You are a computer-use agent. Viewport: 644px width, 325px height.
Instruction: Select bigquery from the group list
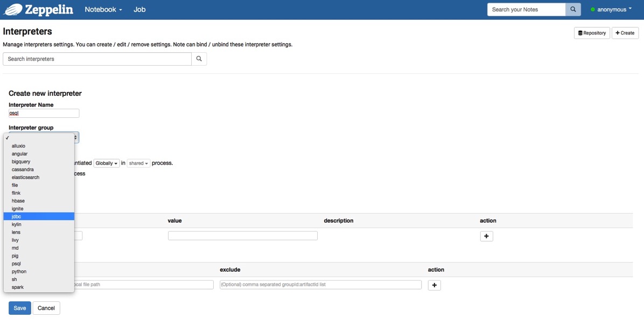click(39, 161)
